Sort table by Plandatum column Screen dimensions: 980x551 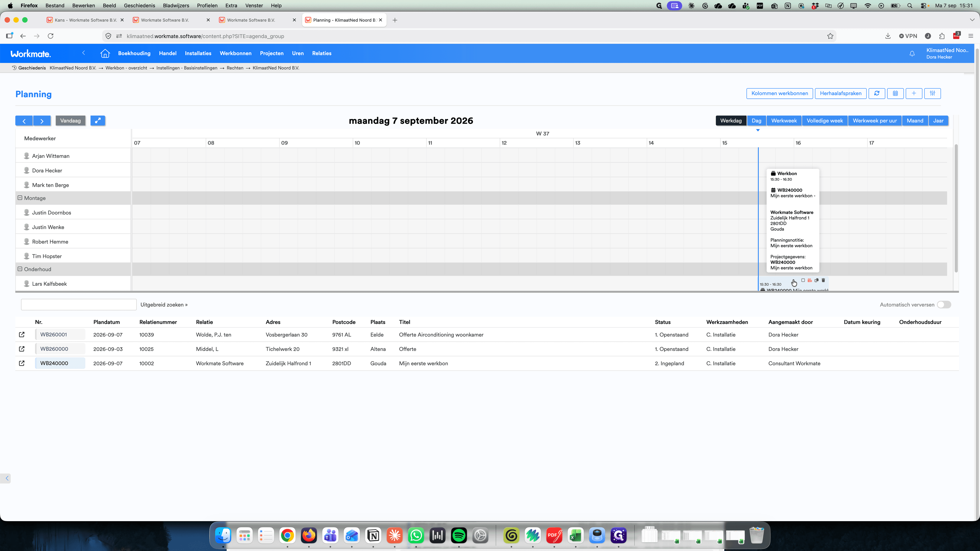[106, 322]
